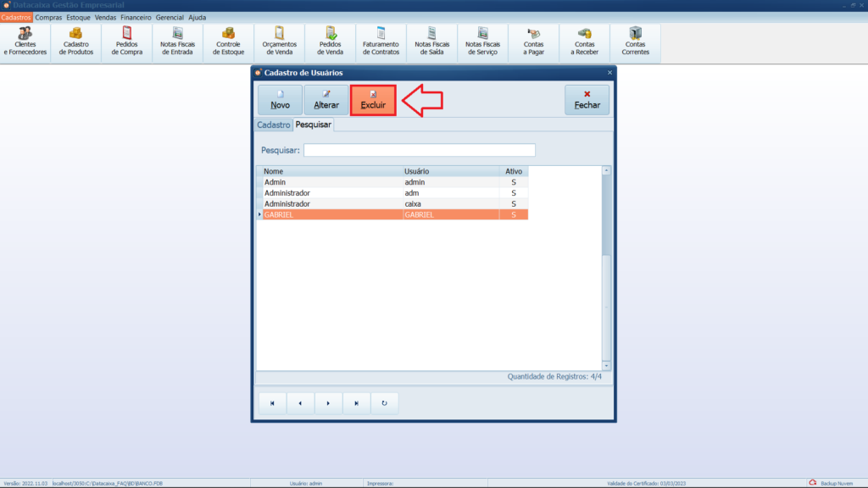Open Clientes e Fornecedores from toolbar

pyautogui.click(x=25, y=42)
